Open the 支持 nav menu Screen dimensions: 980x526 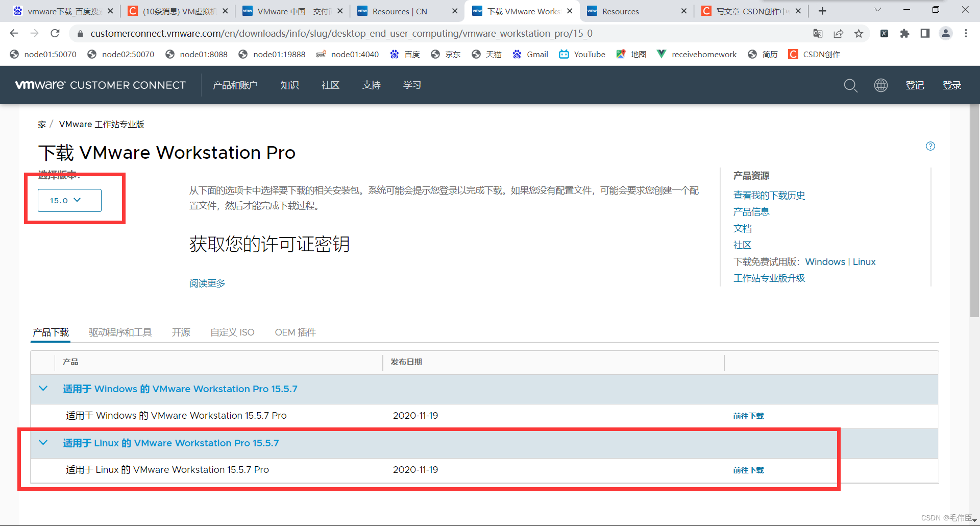click(x=371, y=85)
